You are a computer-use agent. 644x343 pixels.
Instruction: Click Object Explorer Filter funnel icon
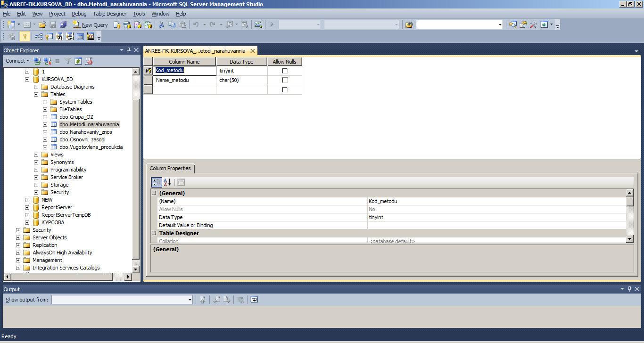[68, 61]
